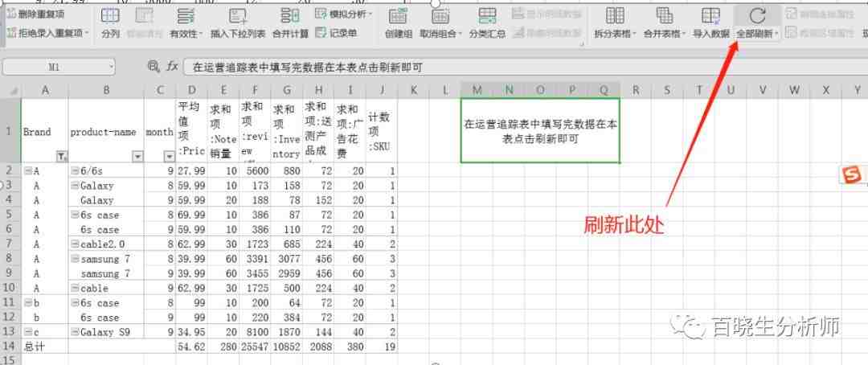Screen dimensions: 868x365
Task: Open the product-name column filter dropdown
Action: pos(138,158)
